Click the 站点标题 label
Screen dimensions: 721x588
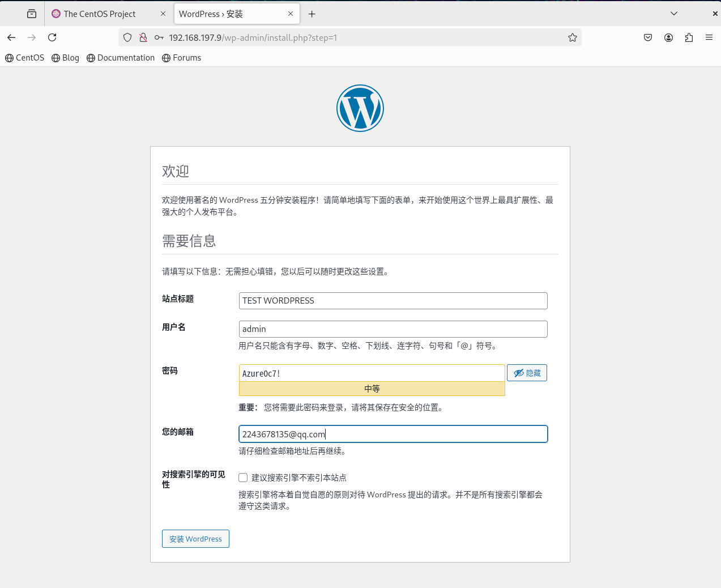(178, 299)
